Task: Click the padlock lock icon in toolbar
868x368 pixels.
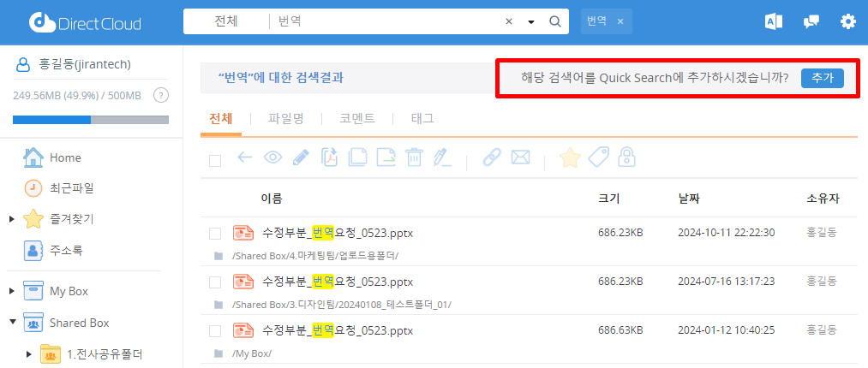Action: pos(627,157)
